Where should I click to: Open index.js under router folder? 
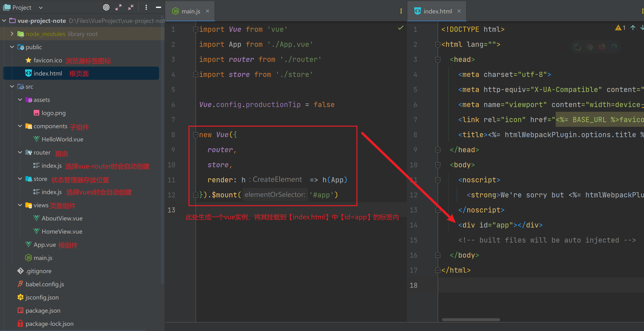click(x=52, y=166)
